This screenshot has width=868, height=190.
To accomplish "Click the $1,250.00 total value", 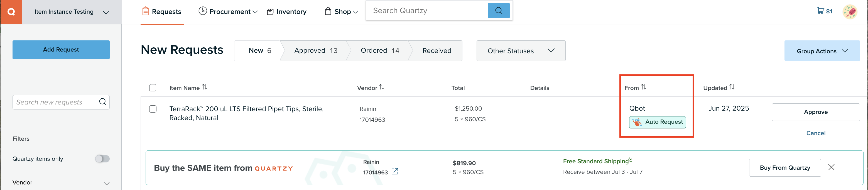I will 468,109.
